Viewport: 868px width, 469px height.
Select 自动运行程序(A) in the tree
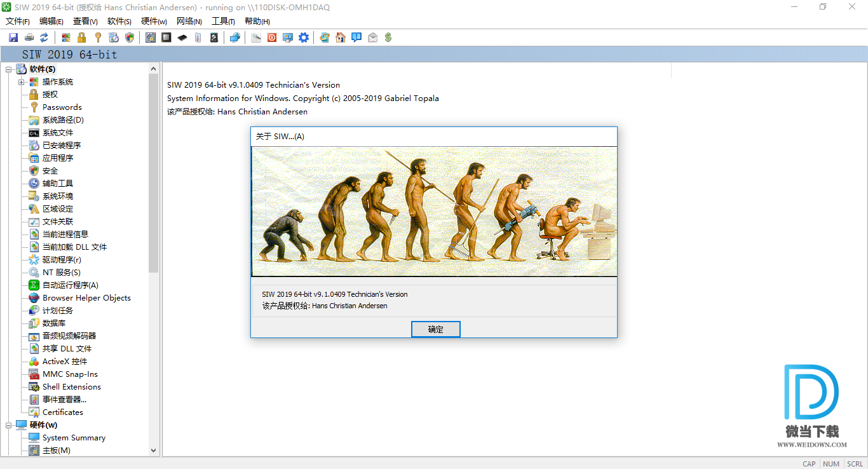coord(71,285)
